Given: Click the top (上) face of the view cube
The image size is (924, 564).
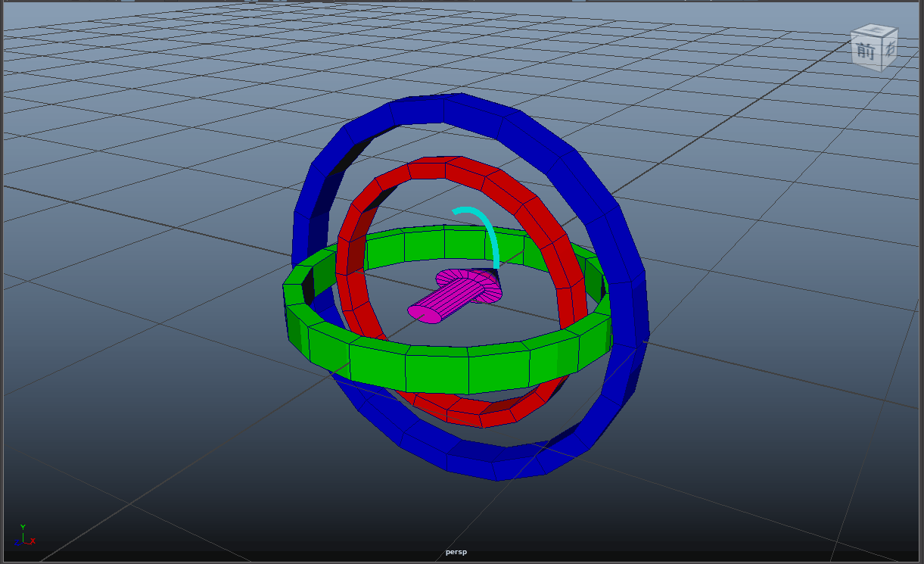Looking at the screenshot, I should [x=876, y=30].
